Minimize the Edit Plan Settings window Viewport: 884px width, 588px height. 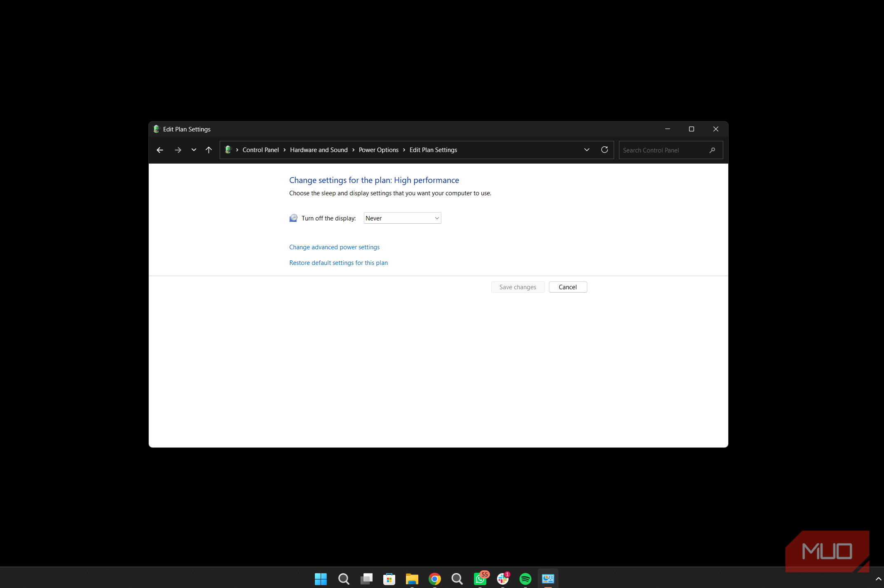667,129
